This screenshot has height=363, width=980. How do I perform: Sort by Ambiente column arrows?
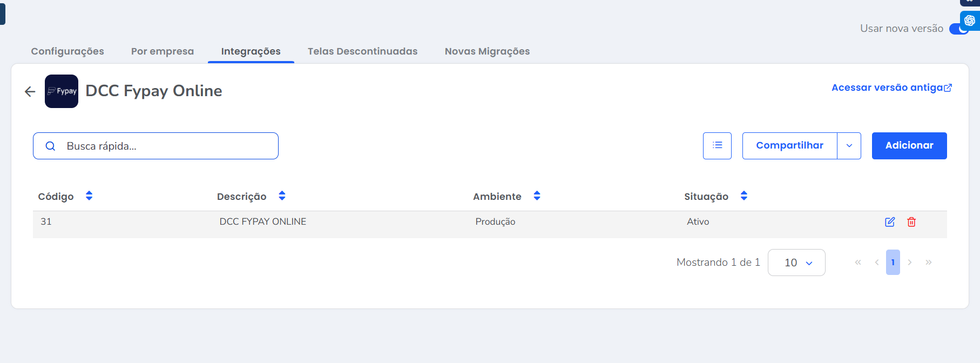tap(537, 196)
